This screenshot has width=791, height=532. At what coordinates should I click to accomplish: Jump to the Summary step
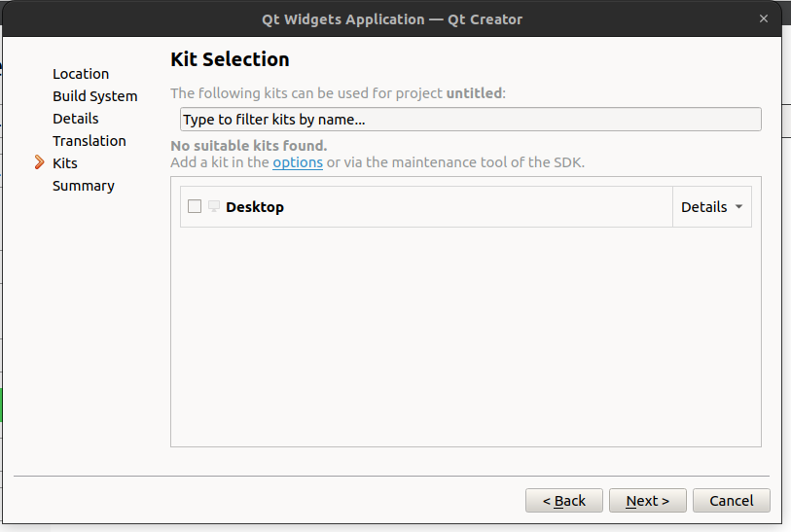coord(84,186)
